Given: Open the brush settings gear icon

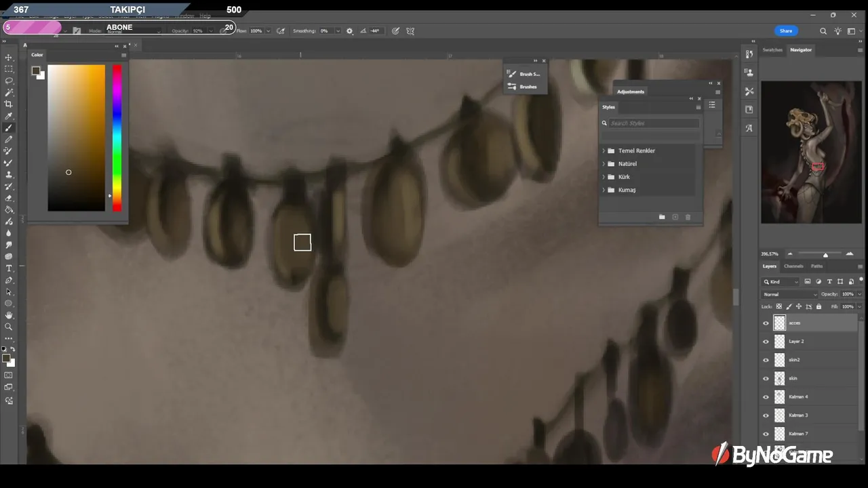Looking at the screenshot, I should [x=349, y=30].
